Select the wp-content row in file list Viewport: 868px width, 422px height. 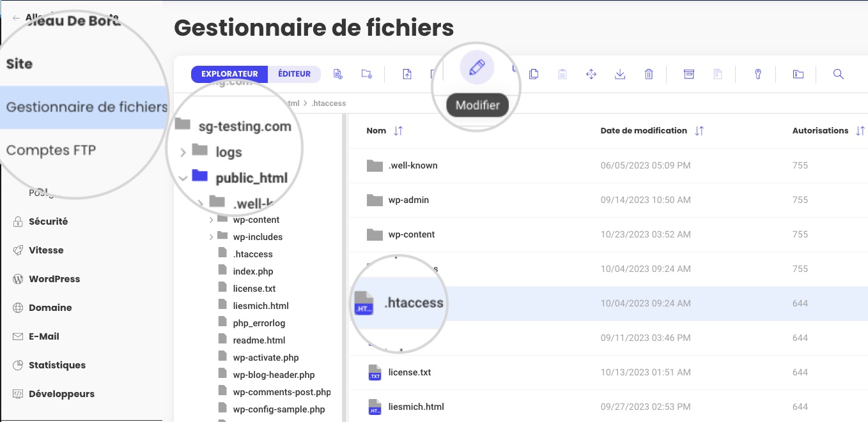608,234
